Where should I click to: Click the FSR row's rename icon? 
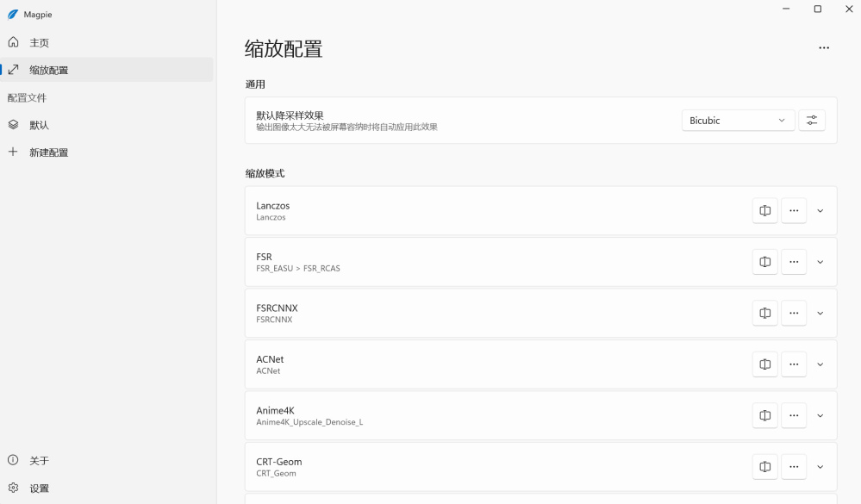pyautogui.click(x=765, y=262)
